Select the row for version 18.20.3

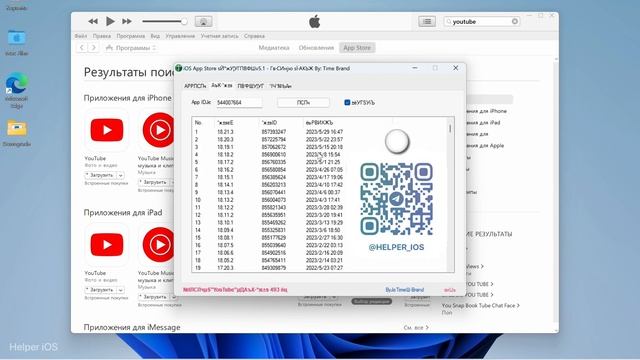coord(269,140)
